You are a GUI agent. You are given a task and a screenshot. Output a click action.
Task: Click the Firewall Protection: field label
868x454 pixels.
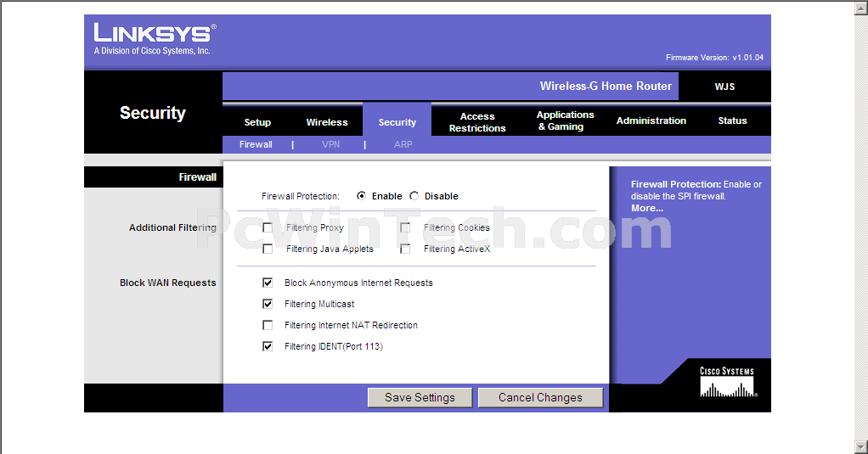point(300,196)
